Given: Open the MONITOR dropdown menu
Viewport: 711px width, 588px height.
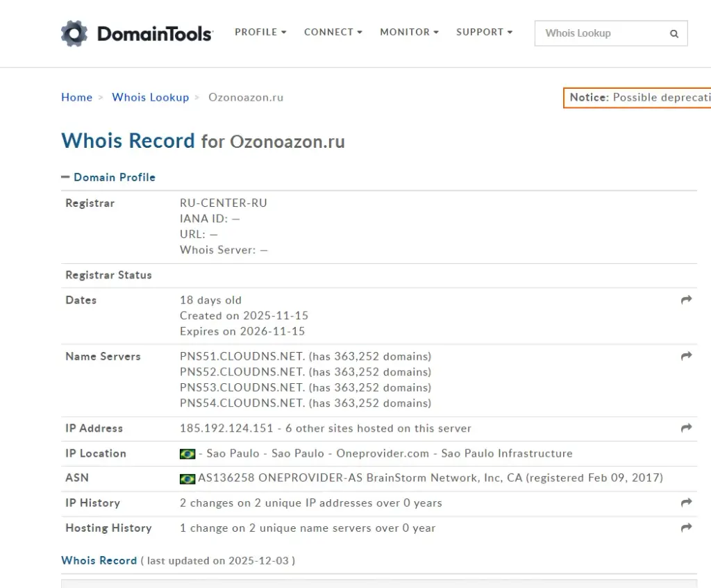Looking at the screenshot, I should (409, 32).
